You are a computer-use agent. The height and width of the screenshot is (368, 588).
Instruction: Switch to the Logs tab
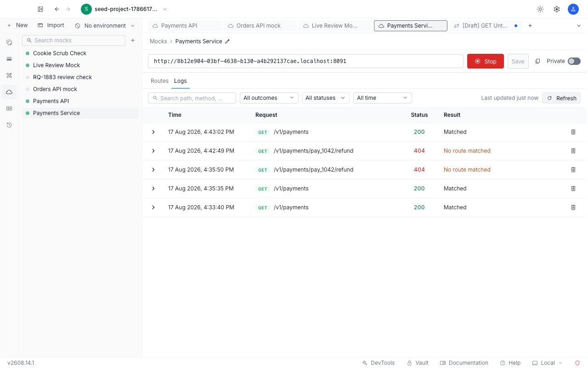pyautogui.click(x=181, y=81)
